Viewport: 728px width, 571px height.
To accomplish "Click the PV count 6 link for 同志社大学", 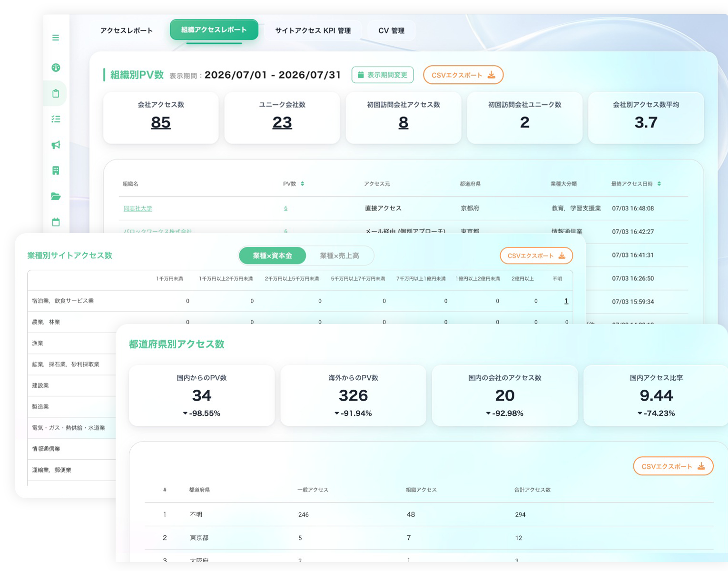I will coord(285,208).
